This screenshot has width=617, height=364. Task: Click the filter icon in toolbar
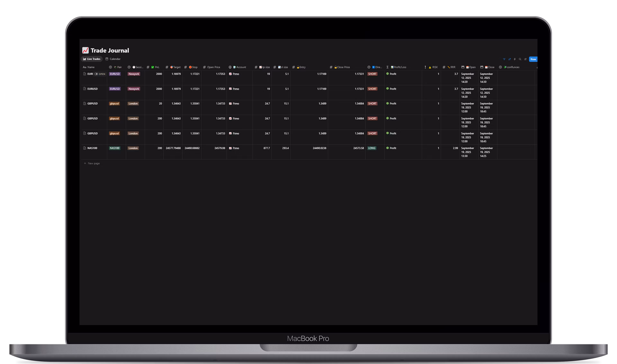[504, 59]
